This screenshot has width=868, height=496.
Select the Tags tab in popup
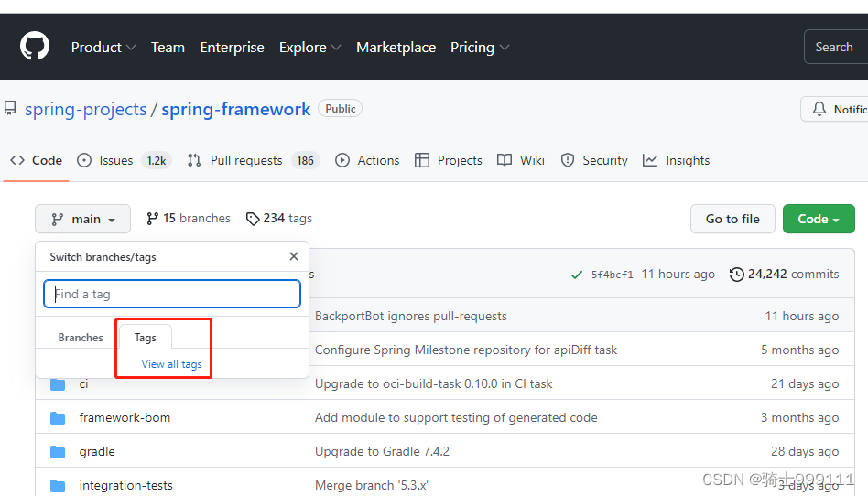coord(146,338)
